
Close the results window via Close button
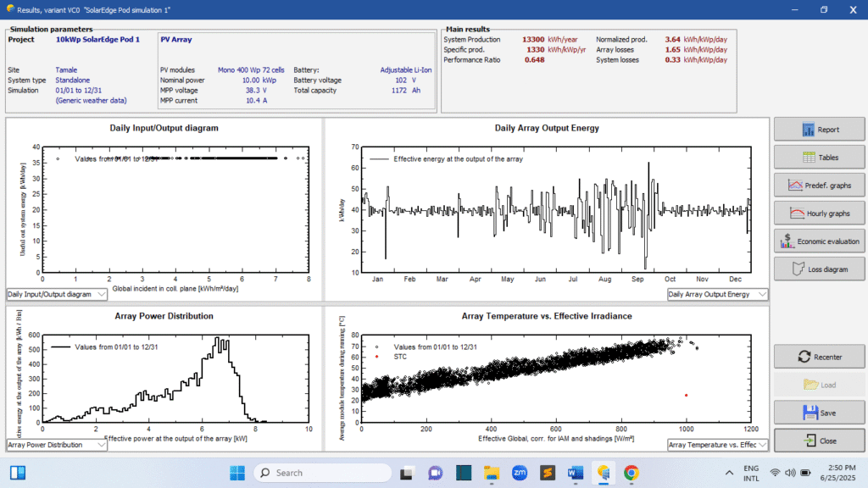pos(819,441)
